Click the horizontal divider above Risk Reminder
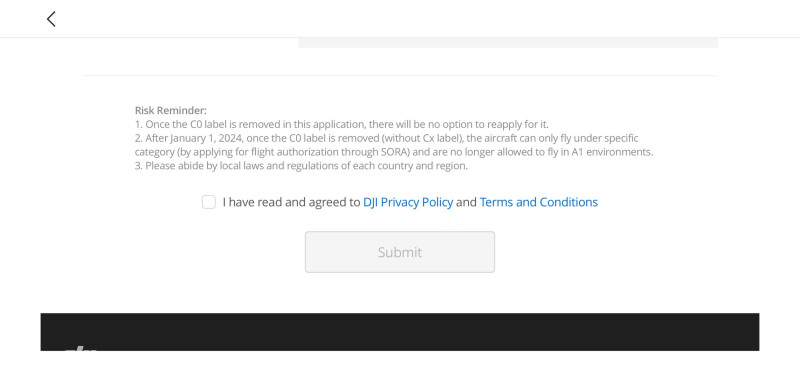The height and width of the screenshot is (369, 800). coord(399,76)
